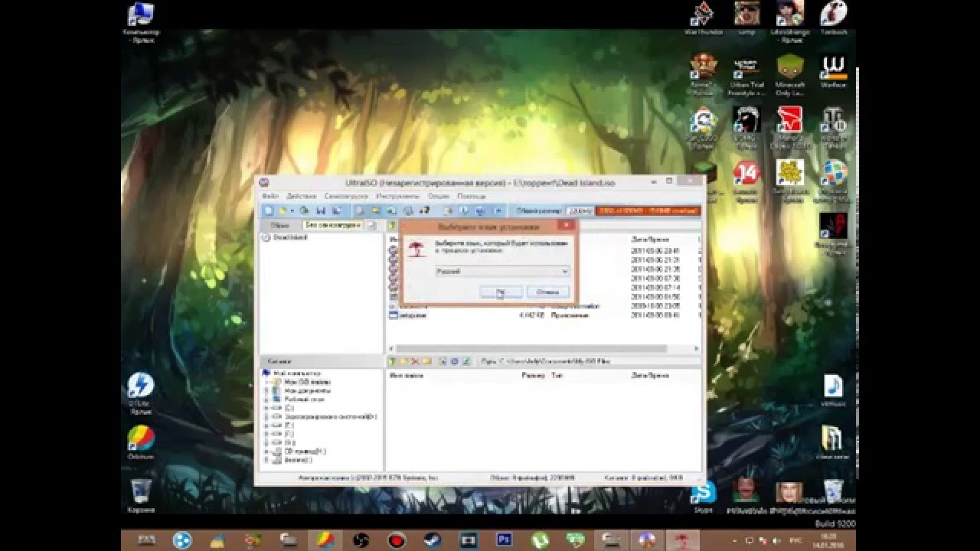
Task: Expand the CD привод (H:) node
Action: (266, 452)
